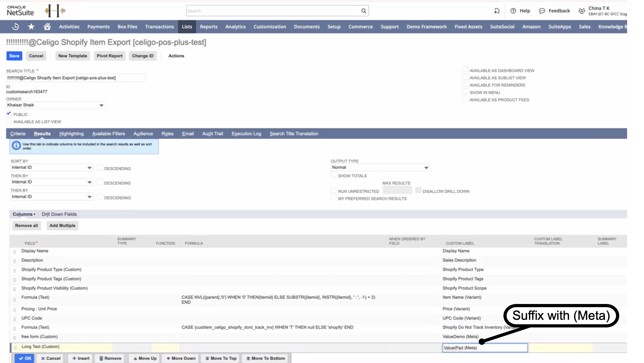Image resolution: width=644 pixels, height=363 pixels.
Task: Click Remove all columns button
Action: pyautogui.click(x=26, y=225)
